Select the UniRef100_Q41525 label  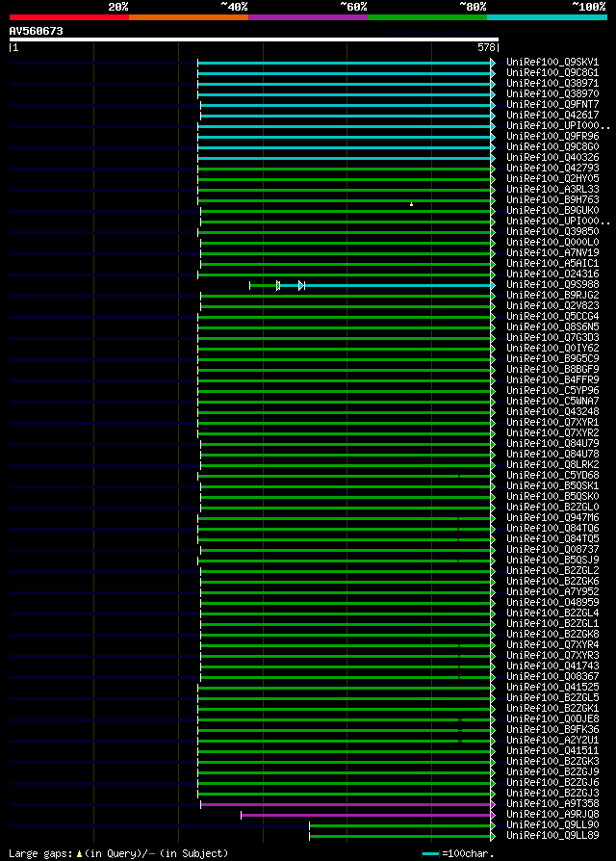(552, 687)
